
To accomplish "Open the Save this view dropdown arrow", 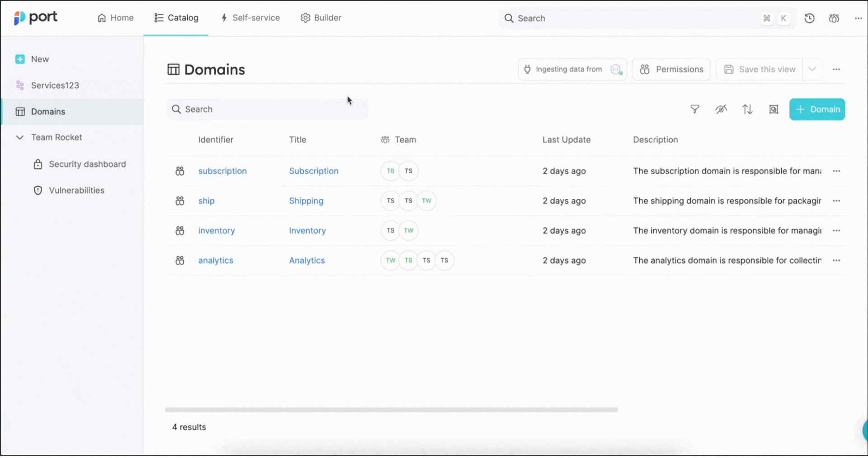I will (x=812, y=70).
